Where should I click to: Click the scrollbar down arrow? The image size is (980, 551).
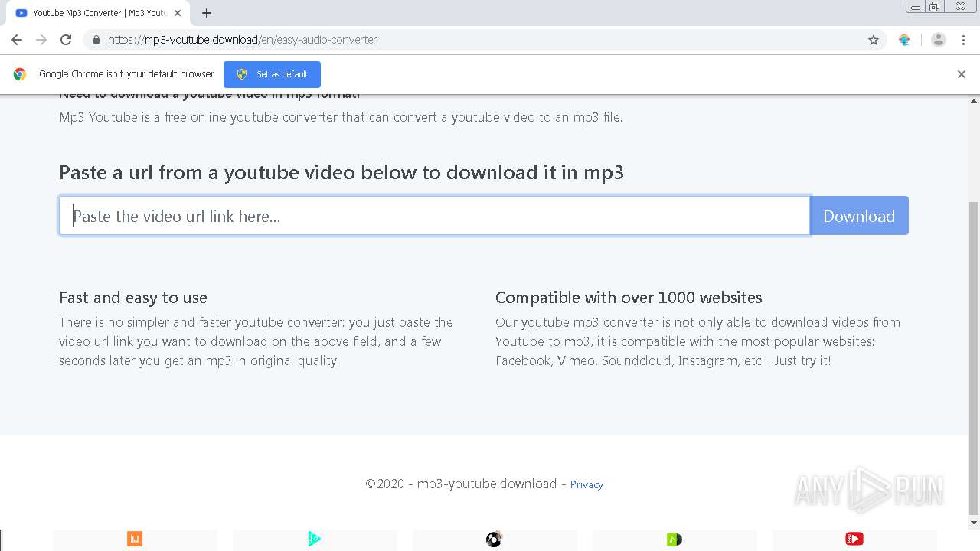(974, 523)
